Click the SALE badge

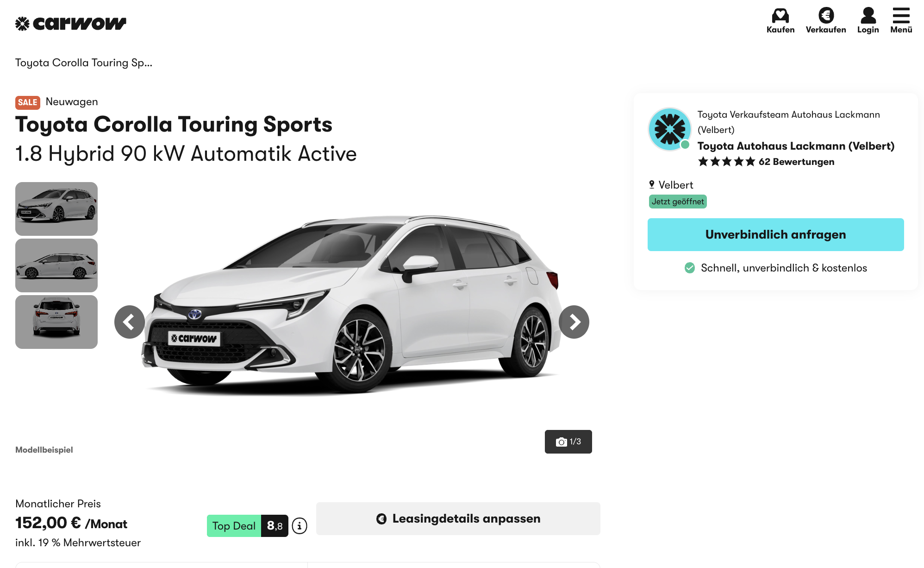click(28, 102)
